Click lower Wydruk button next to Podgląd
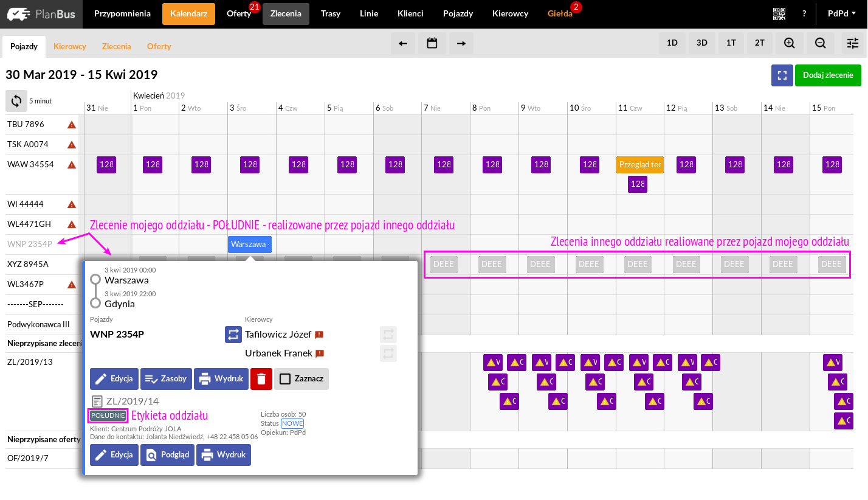The width and height of the screenshot is (868, 500). (224, 455)
